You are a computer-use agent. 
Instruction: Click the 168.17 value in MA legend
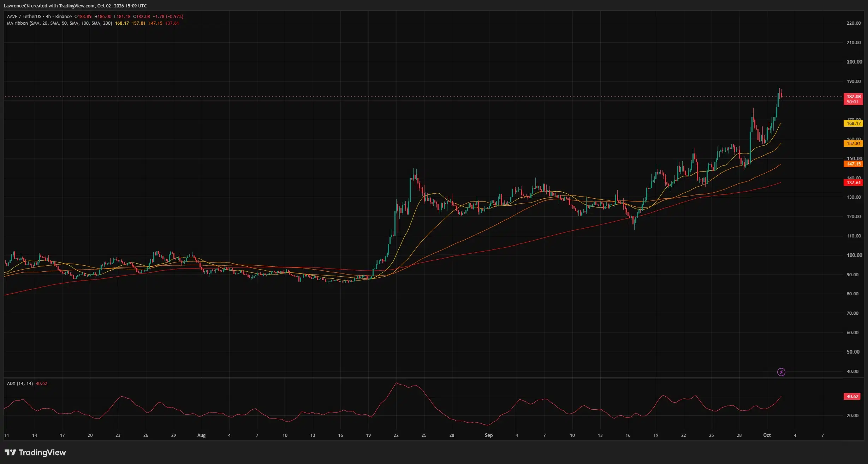coord(122,23)
